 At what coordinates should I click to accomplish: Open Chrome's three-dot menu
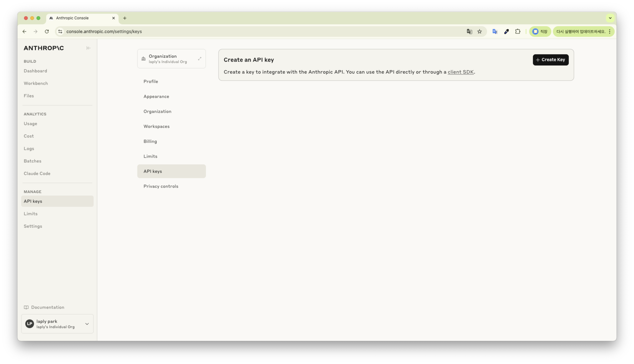coord(610,32)
